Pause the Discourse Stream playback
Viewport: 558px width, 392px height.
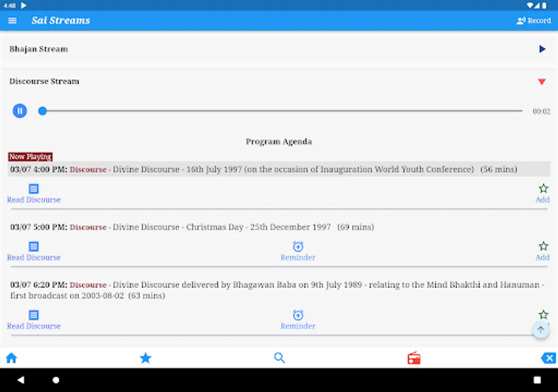click(20, 111)
